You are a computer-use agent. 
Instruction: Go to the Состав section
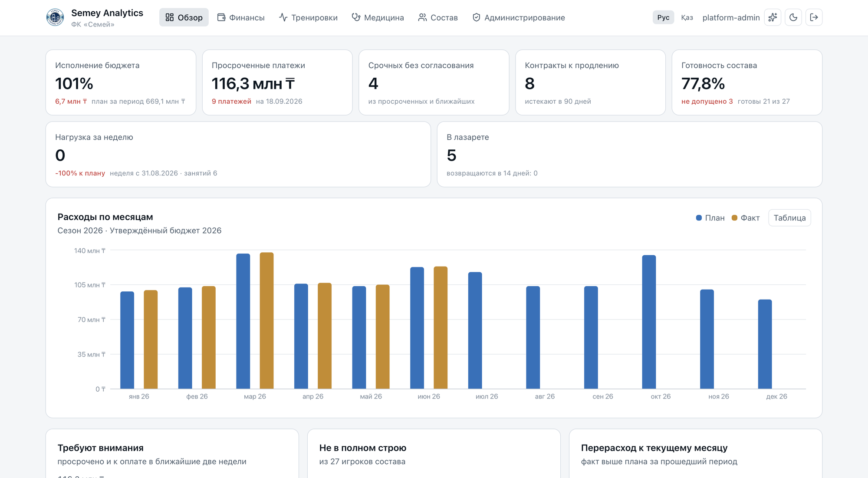[438, 17]
